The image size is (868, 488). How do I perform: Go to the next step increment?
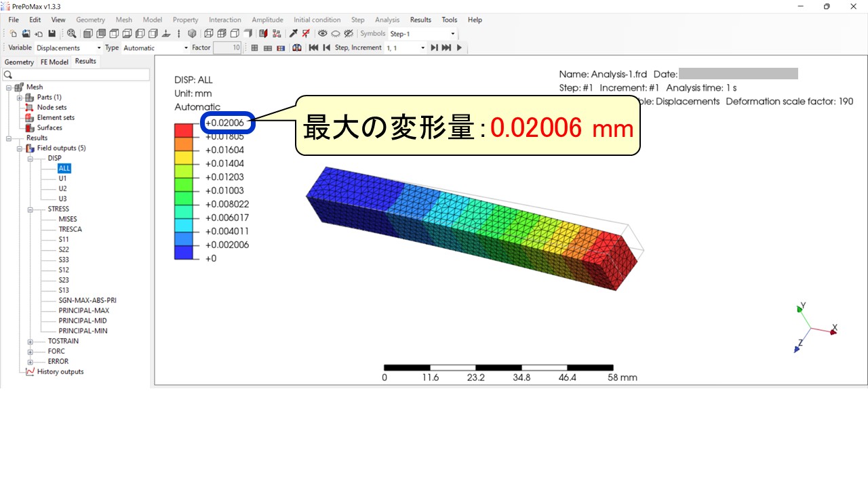click(434, 47)
